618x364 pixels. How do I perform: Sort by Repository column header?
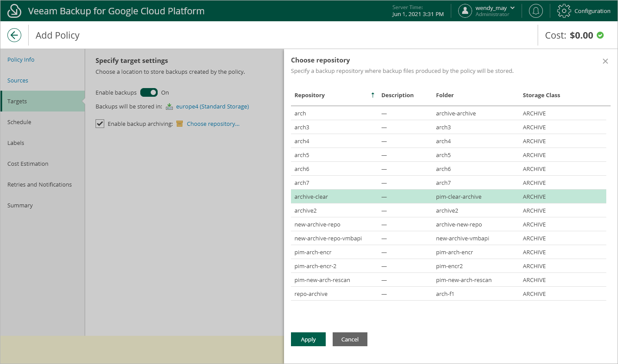tap(310, 95)
